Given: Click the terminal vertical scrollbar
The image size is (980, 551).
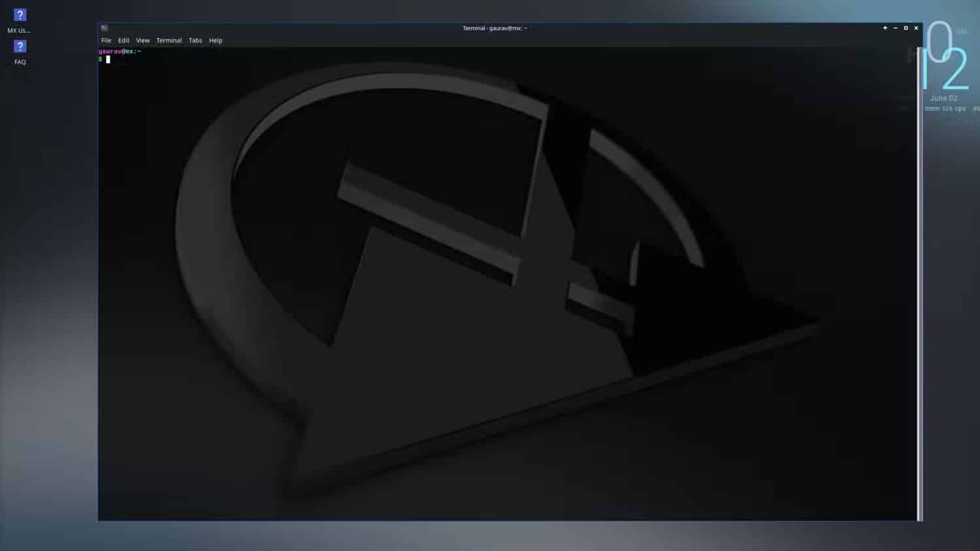Looking at the screenshot, I should 920,283.
